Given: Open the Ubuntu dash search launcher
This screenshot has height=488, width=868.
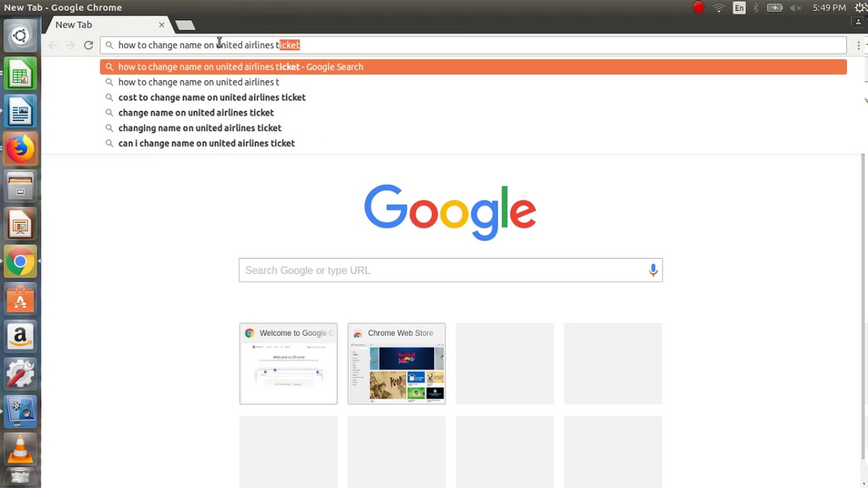Looking at the screenshot, I should [20, 36].
